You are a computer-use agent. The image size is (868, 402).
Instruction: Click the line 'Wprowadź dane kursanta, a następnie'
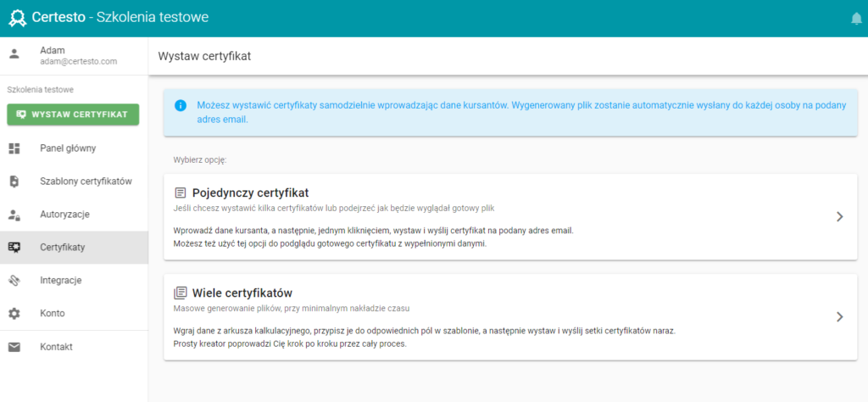coord(374,231)
